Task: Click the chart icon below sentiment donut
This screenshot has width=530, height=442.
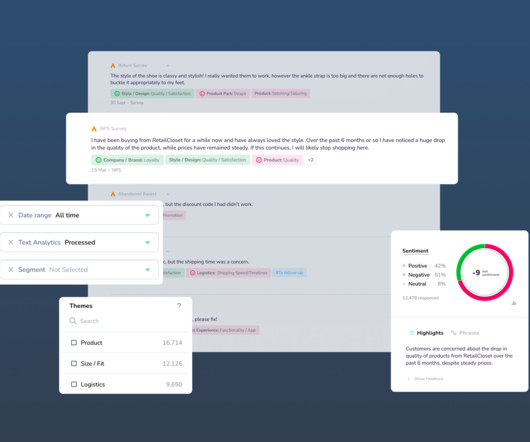Action: tap(514, 303)
